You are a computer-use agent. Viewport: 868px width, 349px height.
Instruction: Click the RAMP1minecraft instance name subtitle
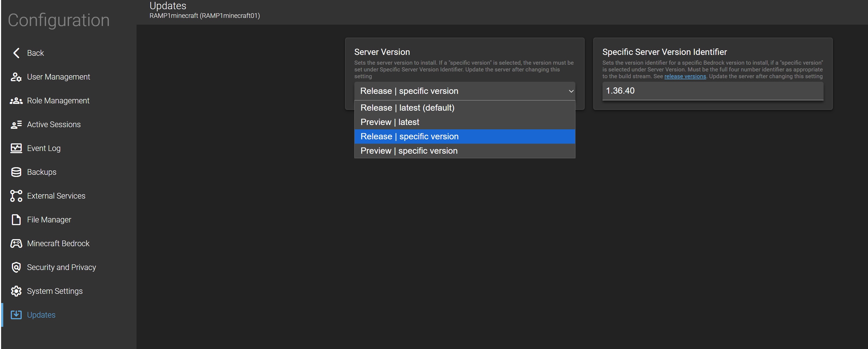point(205,15)
